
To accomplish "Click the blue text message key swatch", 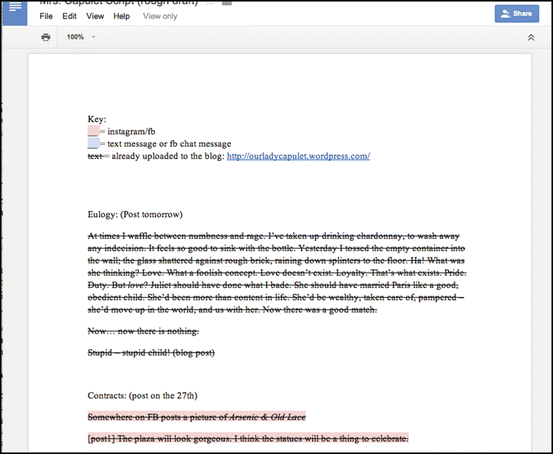I will pyautogui.click(x=93, y=143).
